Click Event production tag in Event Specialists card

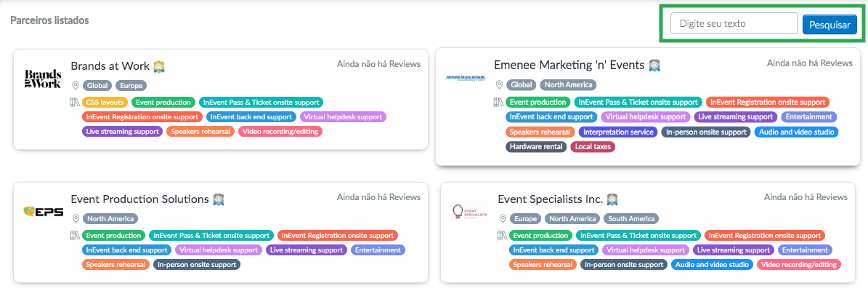tap(540, 236)
